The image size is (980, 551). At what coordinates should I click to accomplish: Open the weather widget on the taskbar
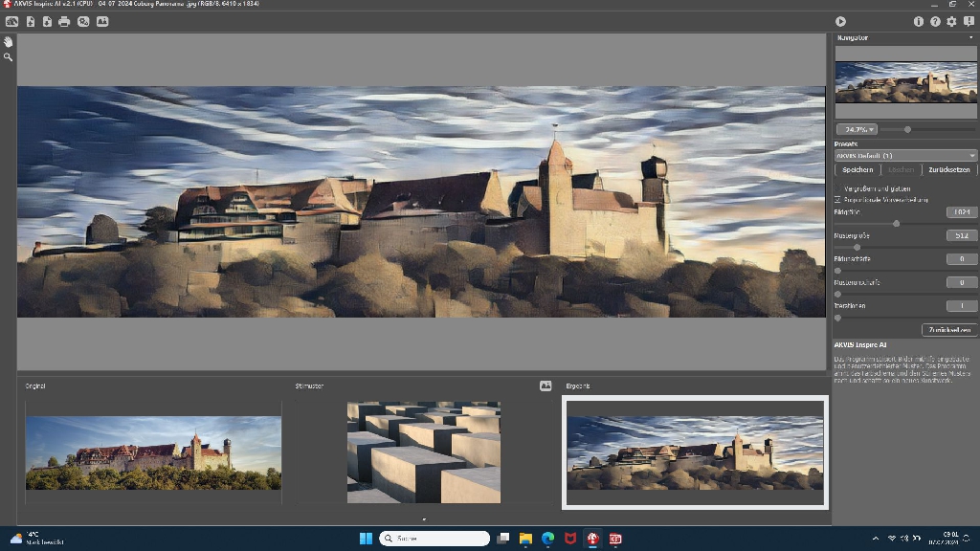pyautogui.click(x=37, y=539)
